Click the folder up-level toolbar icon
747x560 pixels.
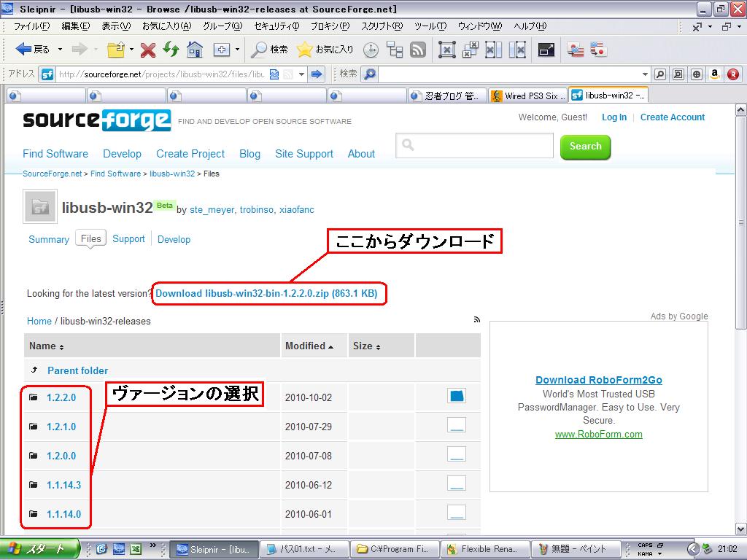tap(116, 49)
